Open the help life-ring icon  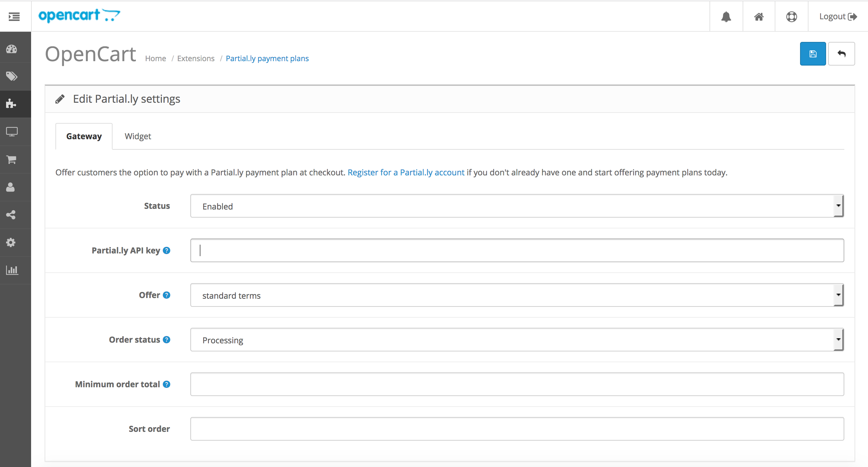tap(792, 17)
